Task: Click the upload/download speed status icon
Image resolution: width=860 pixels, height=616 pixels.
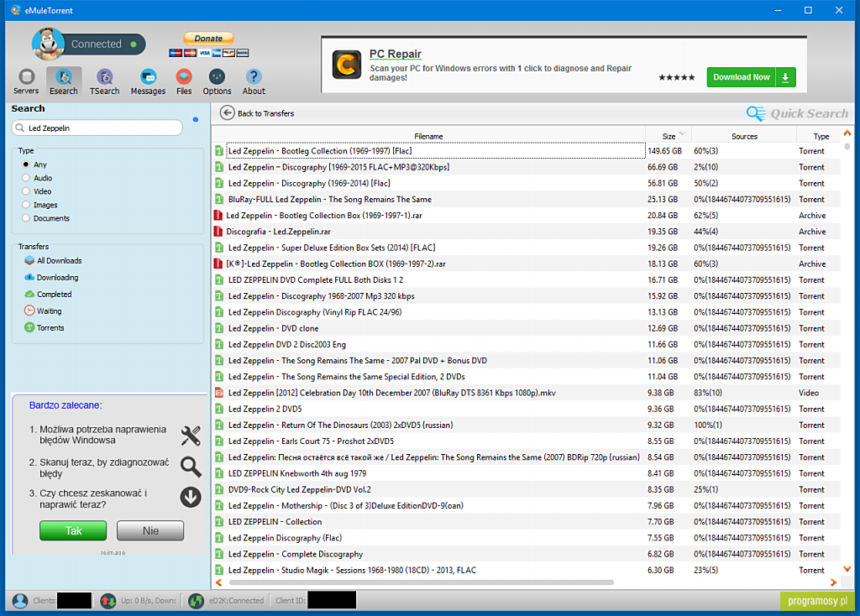Action: (108, 601)
